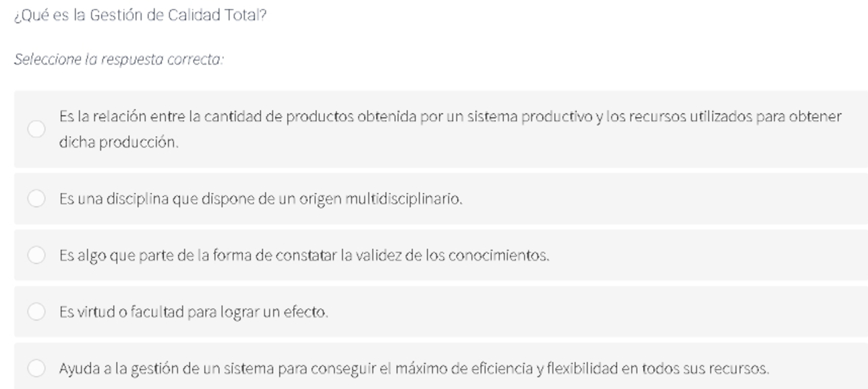Viewport: 868px width, 389px height.
Task: Click the question heading '¿Qué es la Gestión de Calidad Total?'
Action: [140, 16]
